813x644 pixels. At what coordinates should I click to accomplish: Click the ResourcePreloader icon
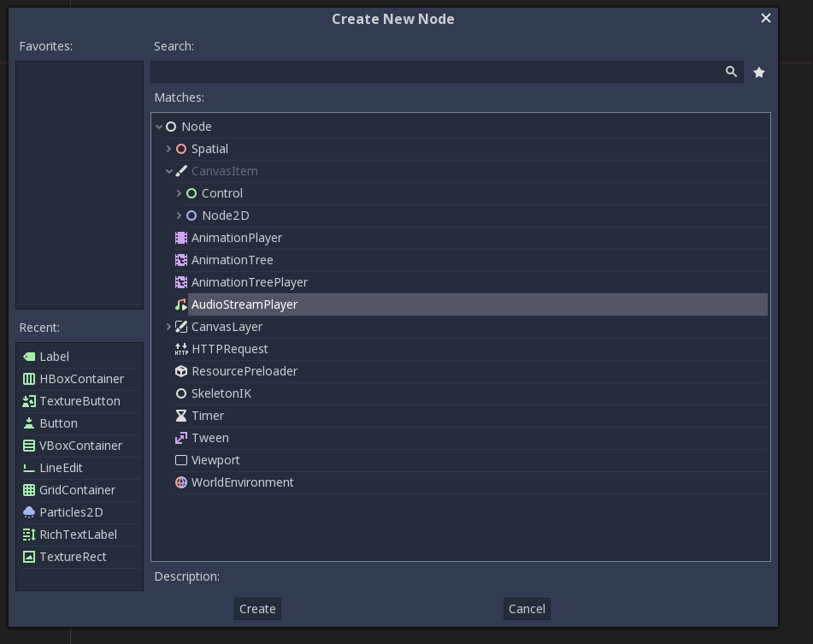click(x=180, y=371)
